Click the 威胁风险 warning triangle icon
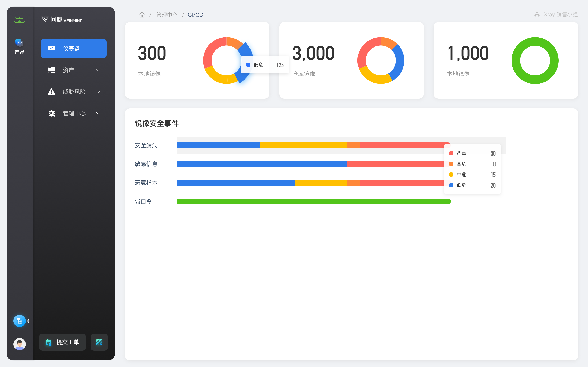The image size is (588, 367). (x=51, y=92)
